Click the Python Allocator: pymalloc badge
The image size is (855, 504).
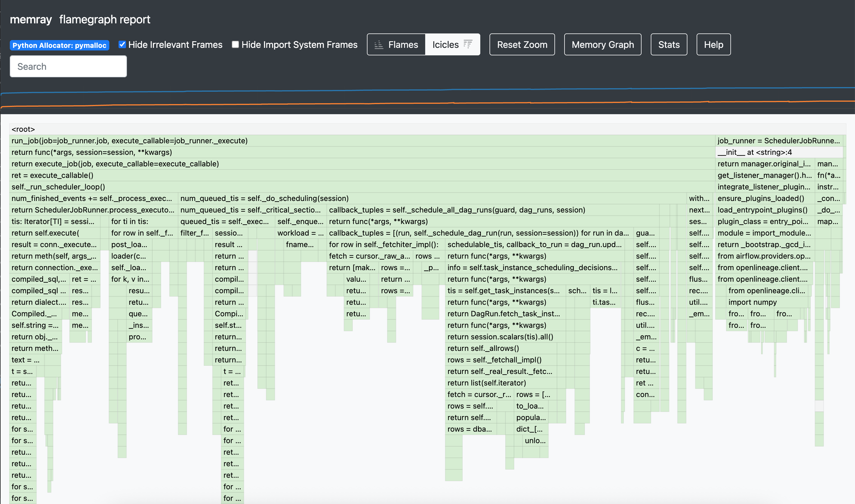coord(60,45)
